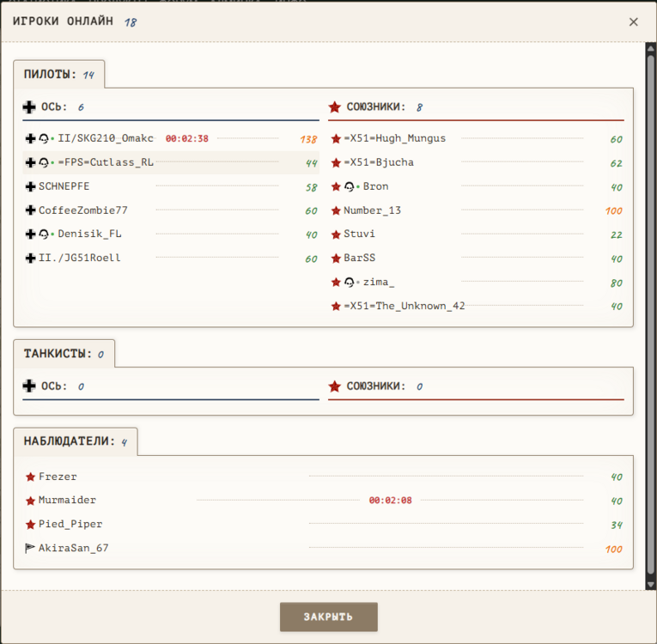Click the Axis cross icon in tankists ОСЬ header
657x644 pixels.
pyautogui.click(x=29, y=386)
